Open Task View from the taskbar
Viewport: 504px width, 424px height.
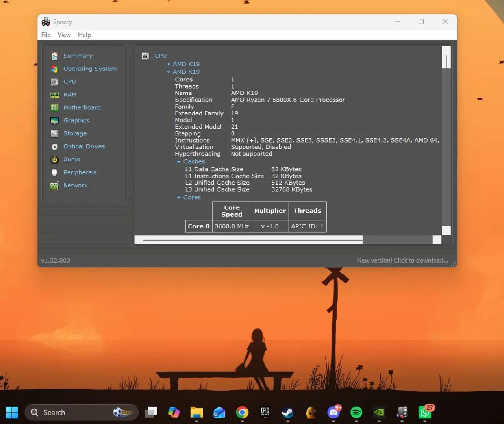click(151, 412)
